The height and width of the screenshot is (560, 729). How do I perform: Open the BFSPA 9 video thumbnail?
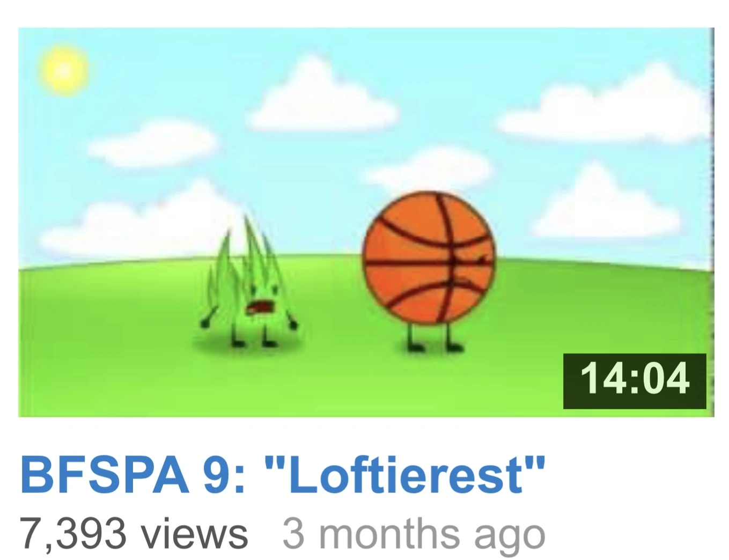click(x=366, y=222)
